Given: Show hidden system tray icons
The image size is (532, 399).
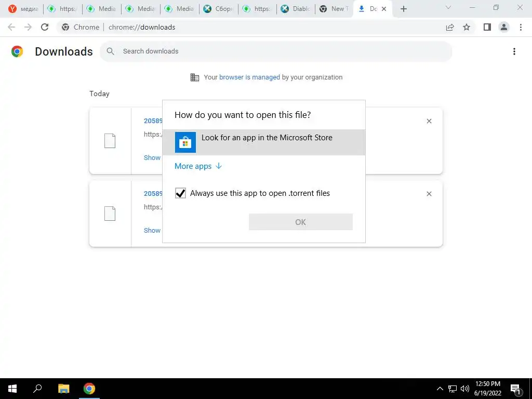Looking at the screenshot, I should click(x=440, y=389).
